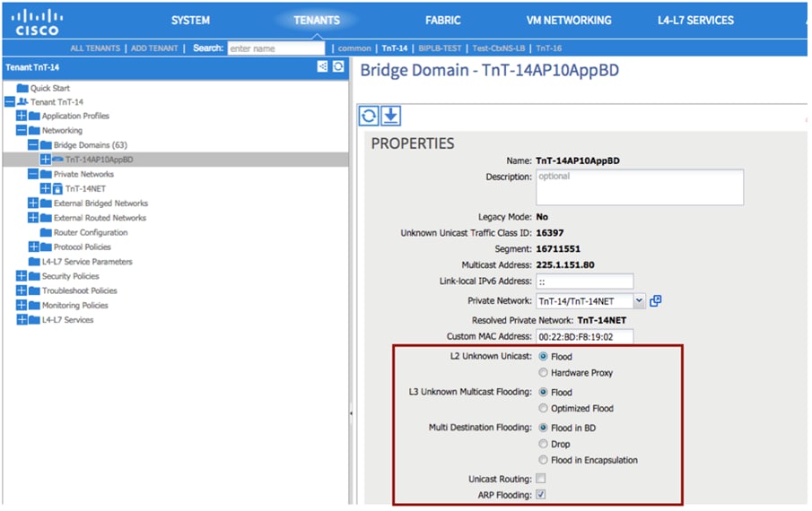Open the TnT-16 tenant link
This screenshot has height=511, width=812.
point(548,48)
